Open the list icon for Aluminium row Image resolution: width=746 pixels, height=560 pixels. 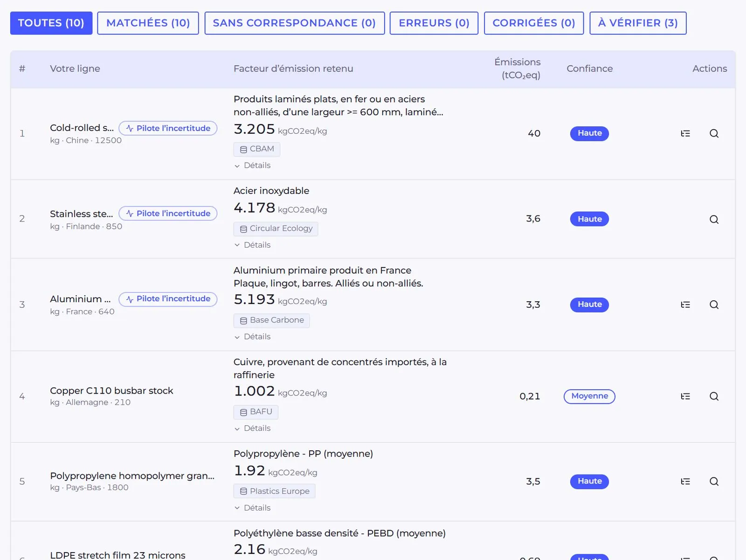[x=685, y=304]
